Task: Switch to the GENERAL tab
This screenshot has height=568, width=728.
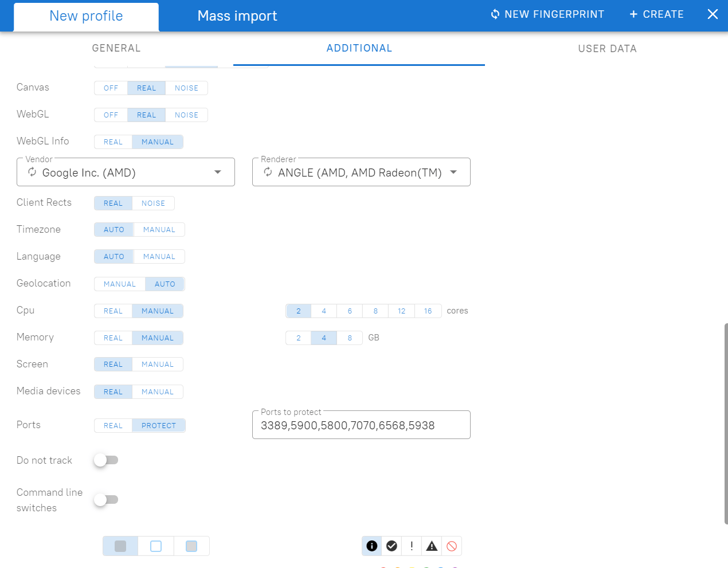Action: click(x=116, y=48)
